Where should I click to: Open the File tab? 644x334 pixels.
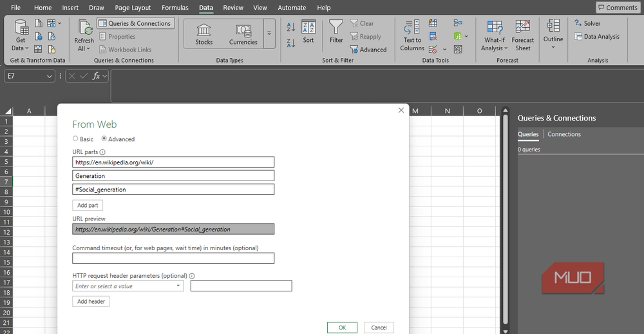click(x=15, y=7)
